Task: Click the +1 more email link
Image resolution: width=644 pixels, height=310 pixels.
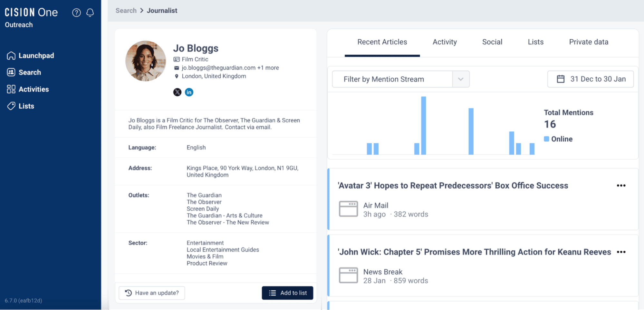Action: pos(268,68)
